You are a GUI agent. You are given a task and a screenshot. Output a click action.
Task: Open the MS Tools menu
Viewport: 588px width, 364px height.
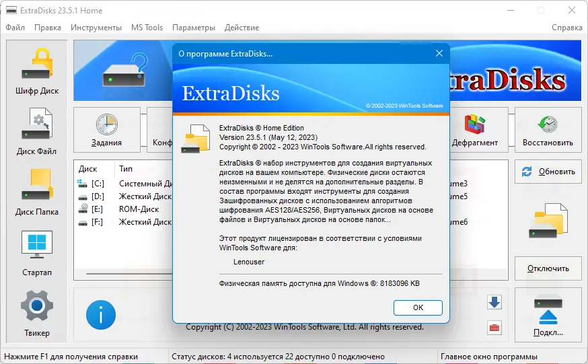[x=147, y=28]
